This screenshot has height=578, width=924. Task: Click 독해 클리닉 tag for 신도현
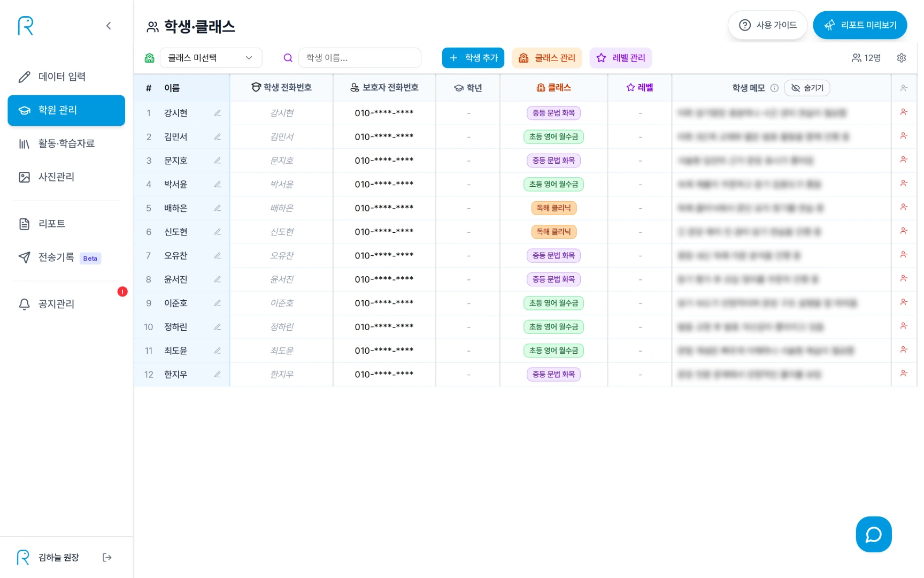click(x=553, y=232)
